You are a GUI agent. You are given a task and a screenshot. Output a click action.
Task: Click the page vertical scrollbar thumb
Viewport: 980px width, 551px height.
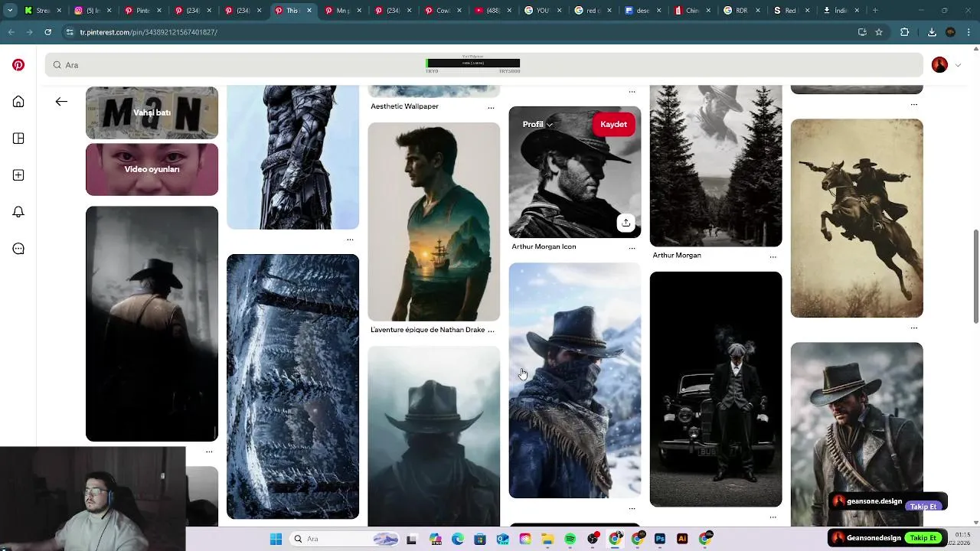tap(975, 275)
